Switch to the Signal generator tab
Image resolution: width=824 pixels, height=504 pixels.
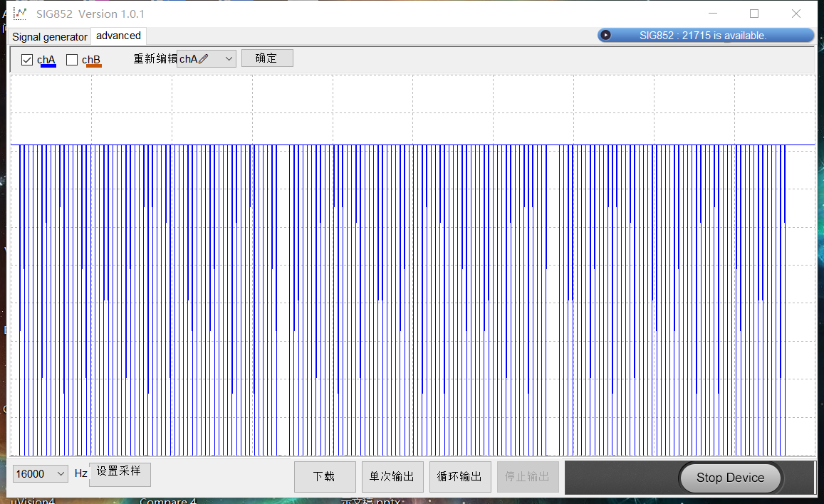(50, 37)
